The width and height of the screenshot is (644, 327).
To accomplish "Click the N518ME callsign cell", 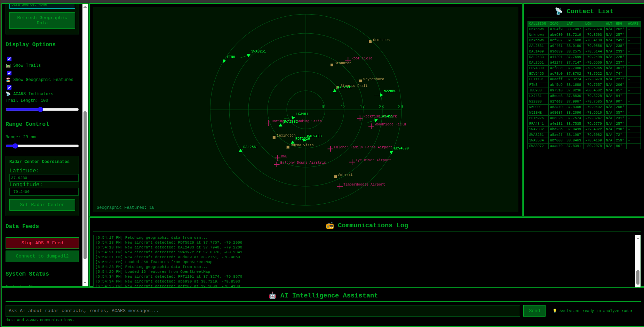I will pos(538,113).
